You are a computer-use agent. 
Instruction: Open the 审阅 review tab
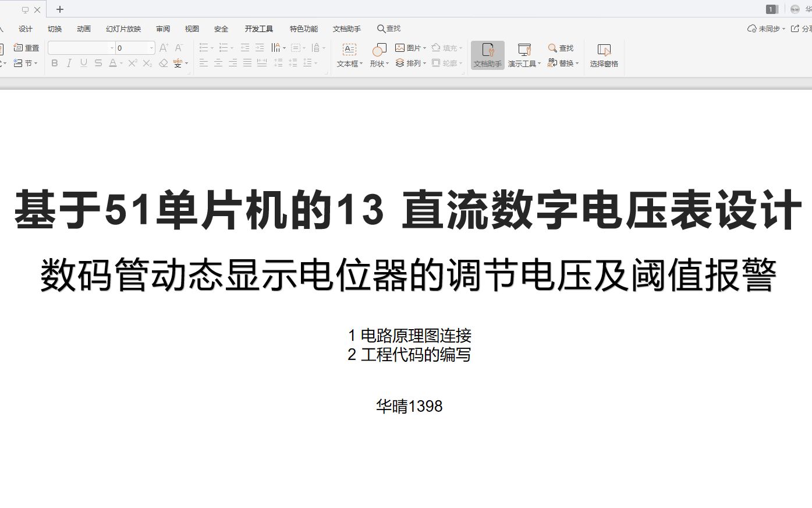tap(163, 29)
